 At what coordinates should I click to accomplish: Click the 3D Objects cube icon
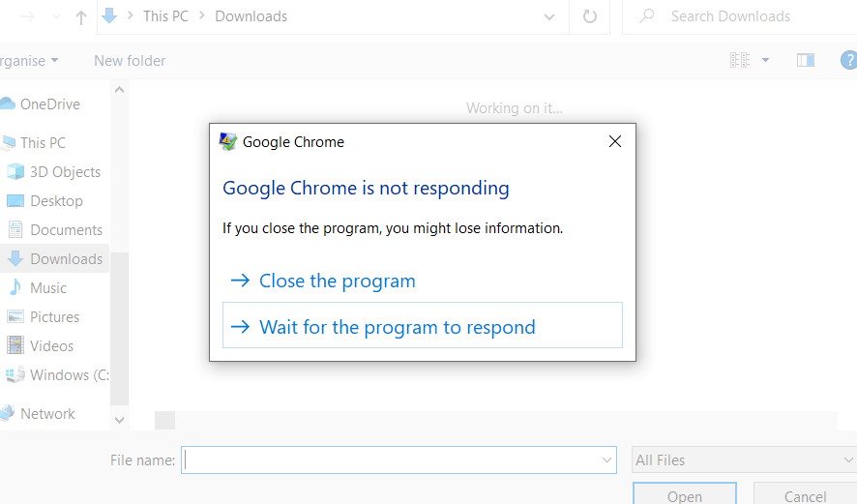(x=15, y=171)
